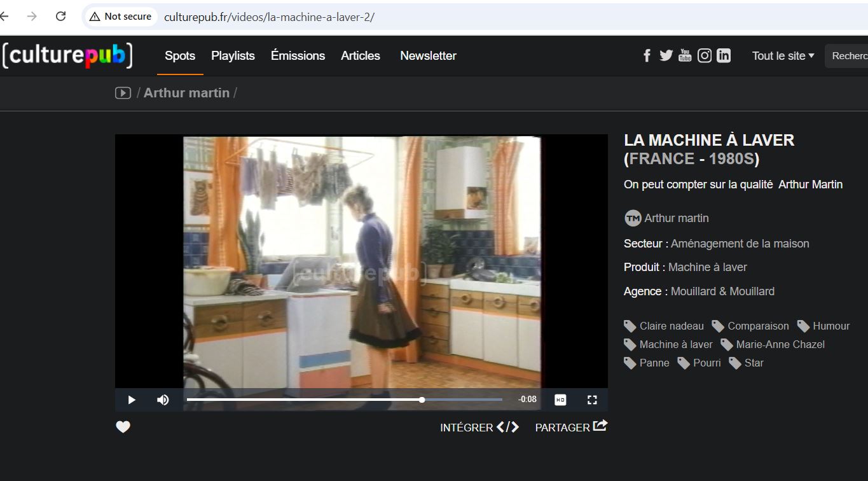Open the Aménagement de la maison sector link

tap(740, 244)
